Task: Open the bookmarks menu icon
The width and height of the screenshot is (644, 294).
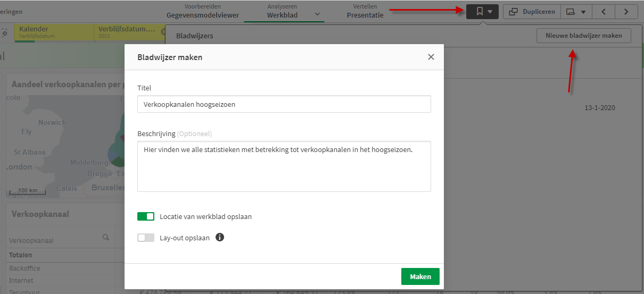Action: [482, 12]
